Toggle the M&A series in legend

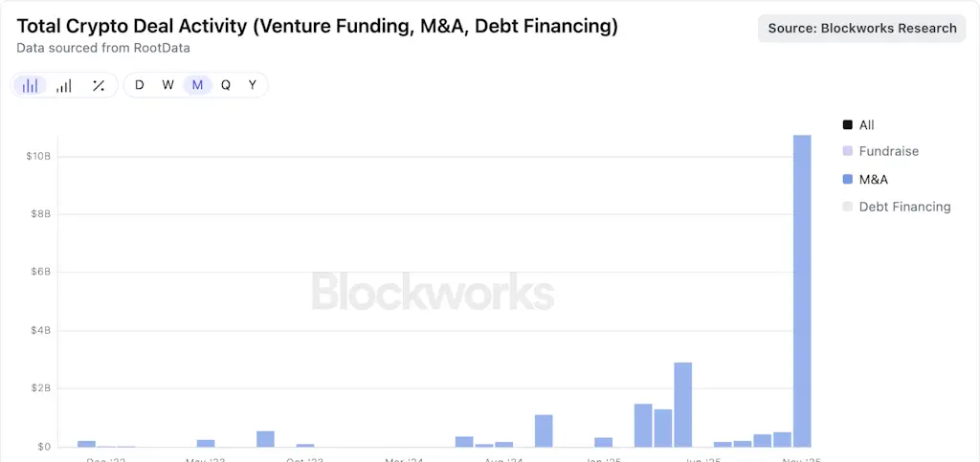click(874, 179)
